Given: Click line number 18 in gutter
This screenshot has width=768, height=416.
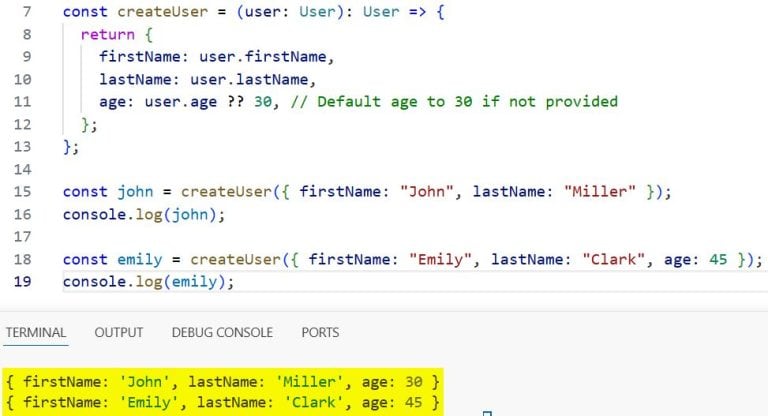Looking at the screenshot, I should [23, 259].
